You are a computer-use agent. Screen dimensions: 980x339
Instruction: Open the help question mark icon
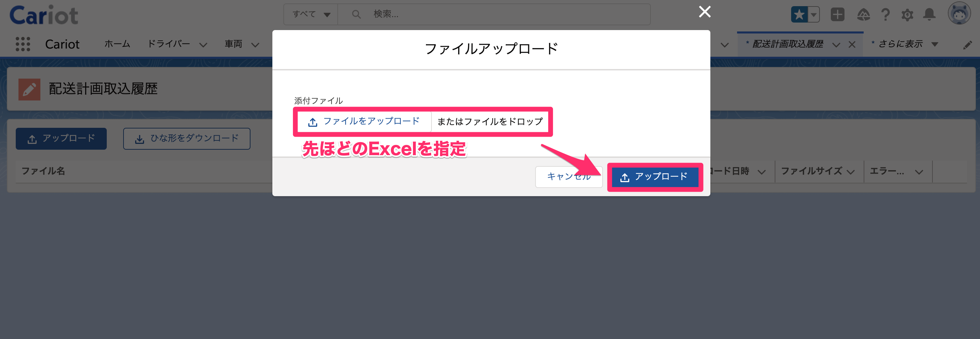[x=885, y=15]
